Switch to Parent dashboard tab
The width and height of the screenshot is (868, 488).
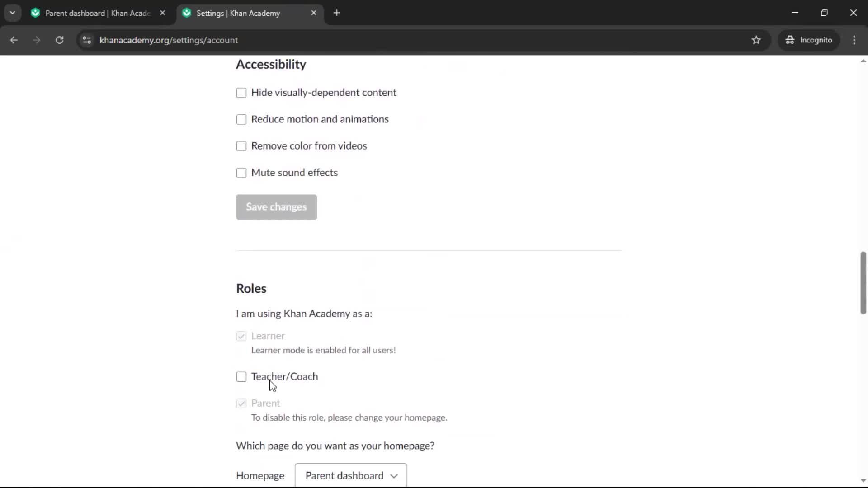pyautogui.click(x=98, y=13)
